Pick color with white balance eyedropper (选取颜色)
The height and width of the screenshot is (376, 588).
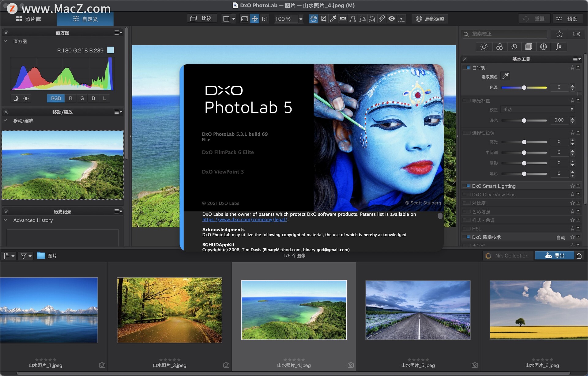click(505, 76)
